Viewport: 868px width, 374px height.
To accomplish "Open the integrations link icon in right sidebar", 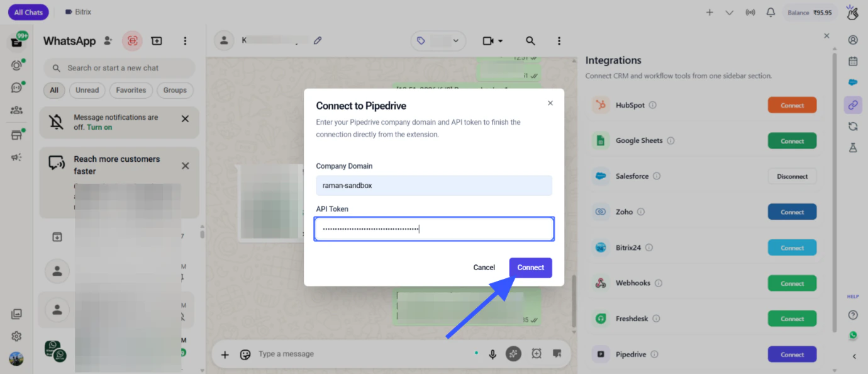I will tap(853, 105).
